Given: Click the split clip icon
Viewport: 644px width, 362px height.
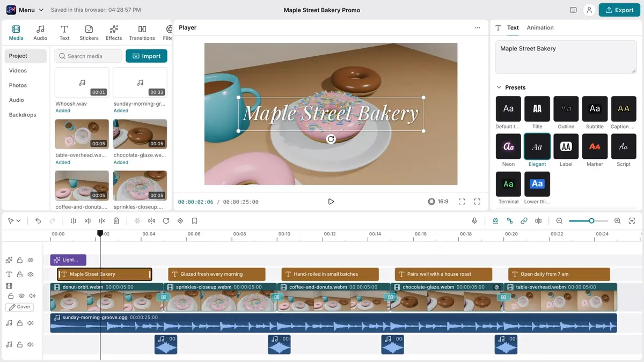Looking at the screenshot, I should pos(74,220).
